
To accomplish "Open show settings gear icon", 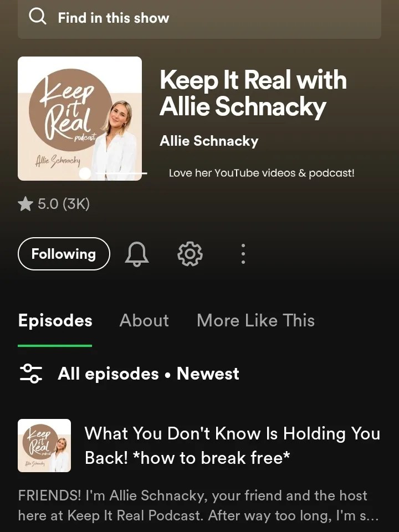I will tap(190, 254).
